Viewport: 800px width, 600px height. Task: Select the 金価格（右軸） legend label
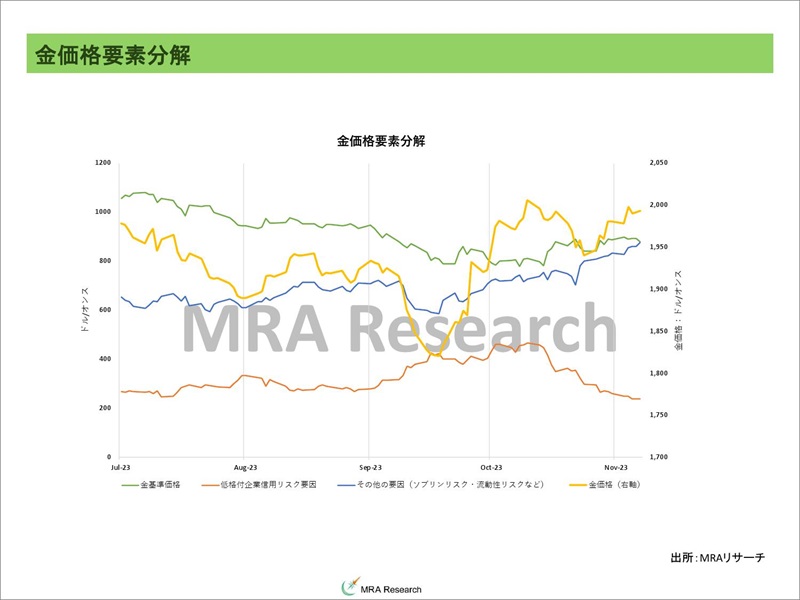click(614, 485)
